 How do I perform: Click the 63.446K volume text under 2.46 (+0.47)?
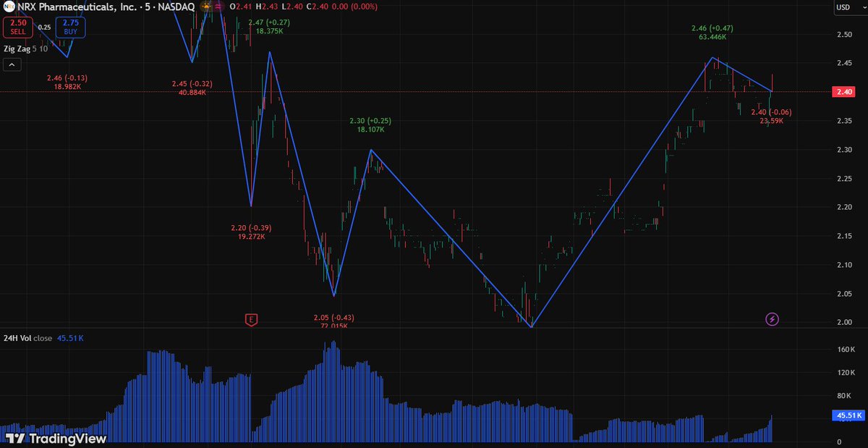tap(712, 36)
